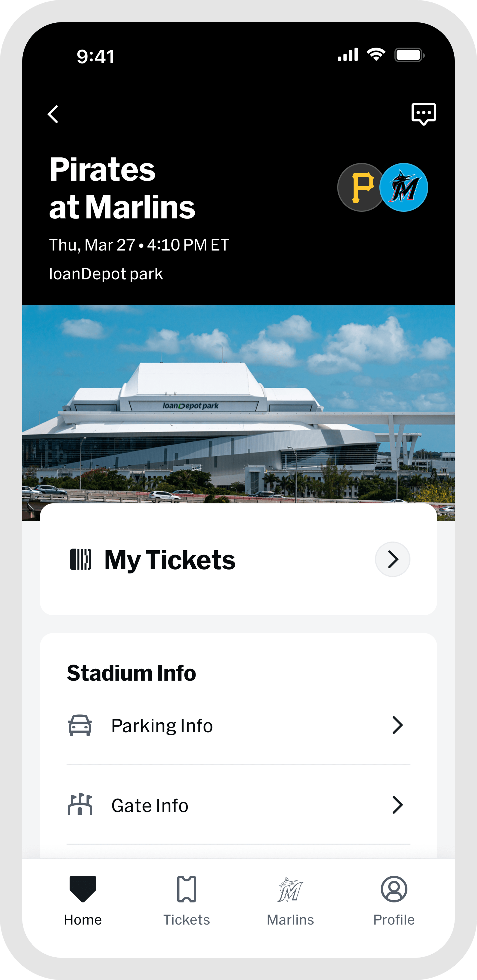Viewport: 477px width, 980px height.
Task: Tap the home plate icon
Action: (83, 889)
